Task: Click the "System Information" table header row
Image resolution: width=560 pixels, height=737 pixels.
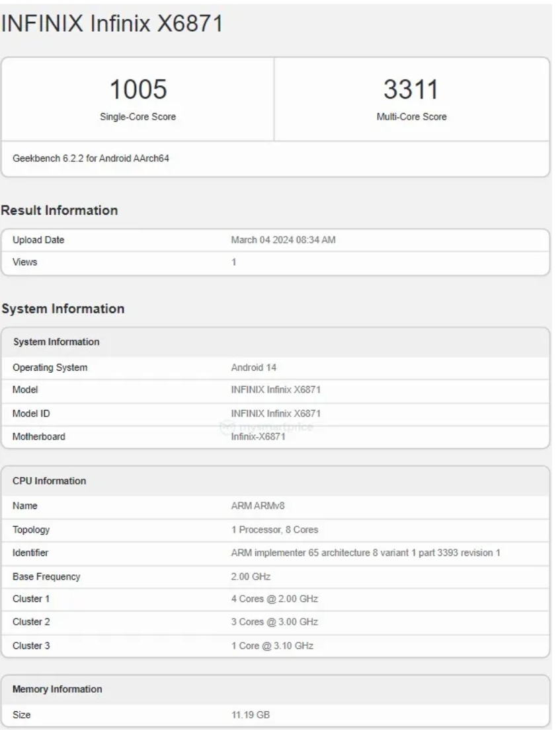Action: click(x=276, y=342)
